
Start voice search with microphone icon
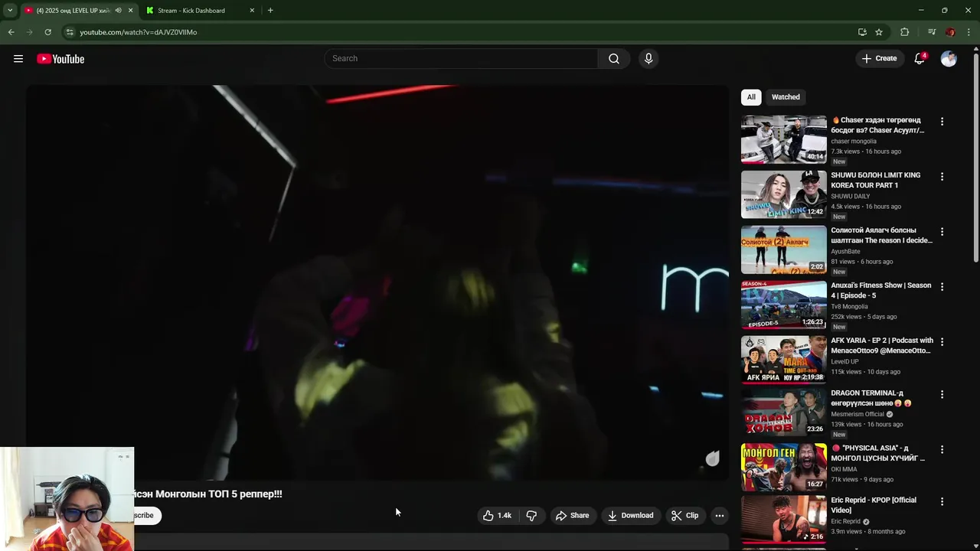648,59
